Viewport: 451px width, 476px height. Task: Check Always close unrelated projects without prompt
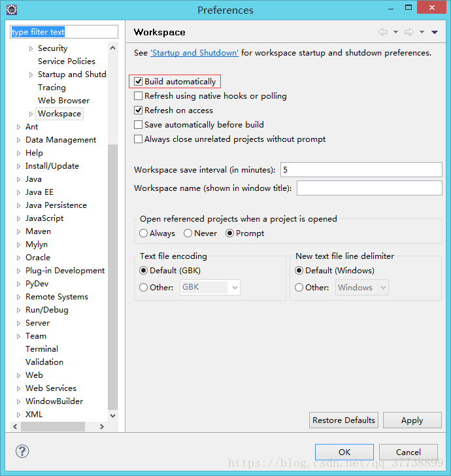click(138, 139)
